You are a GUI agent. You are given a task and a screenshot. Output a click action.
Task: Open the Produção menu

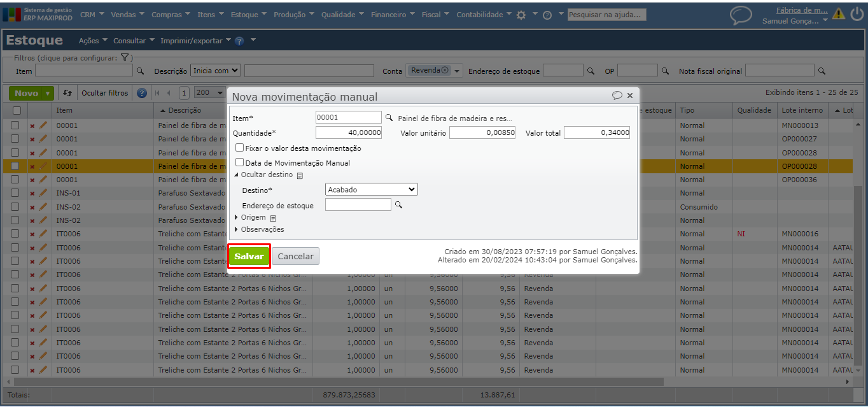click(295, 15)
